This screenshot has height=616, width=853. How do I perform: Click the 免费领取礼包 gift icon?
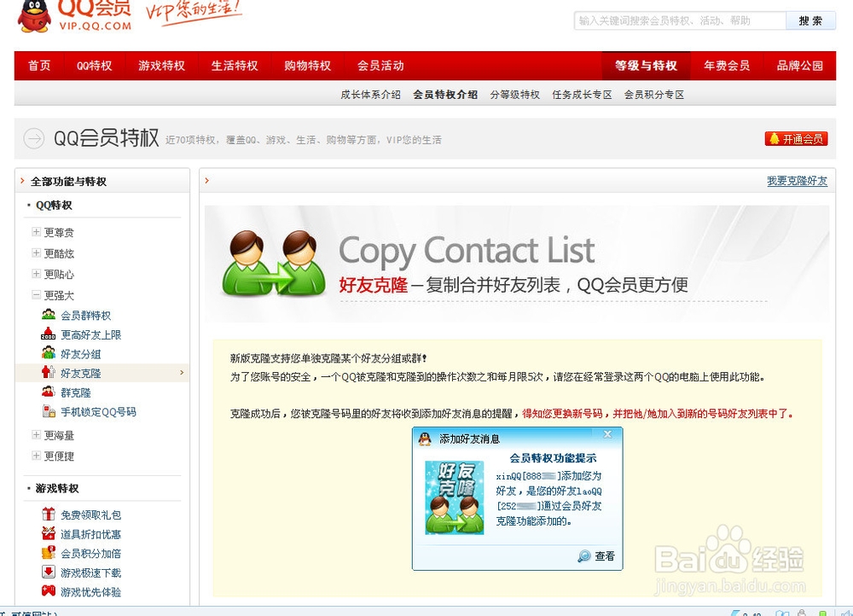coord(49,514)
